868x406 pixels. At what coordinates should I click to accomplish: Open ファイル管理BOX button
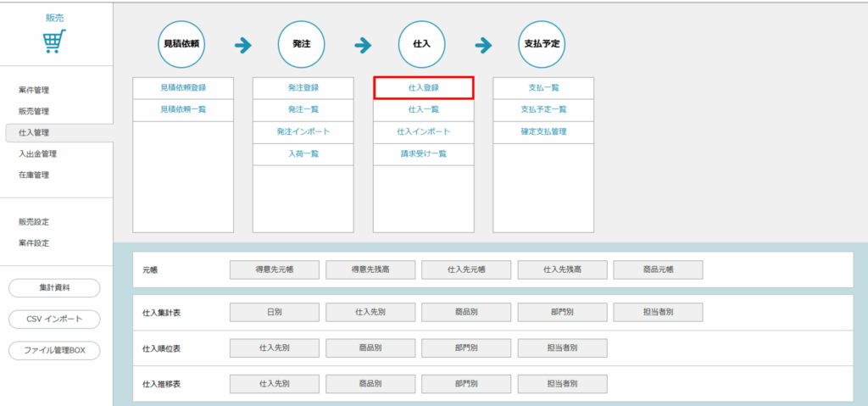tap(54, 350)
